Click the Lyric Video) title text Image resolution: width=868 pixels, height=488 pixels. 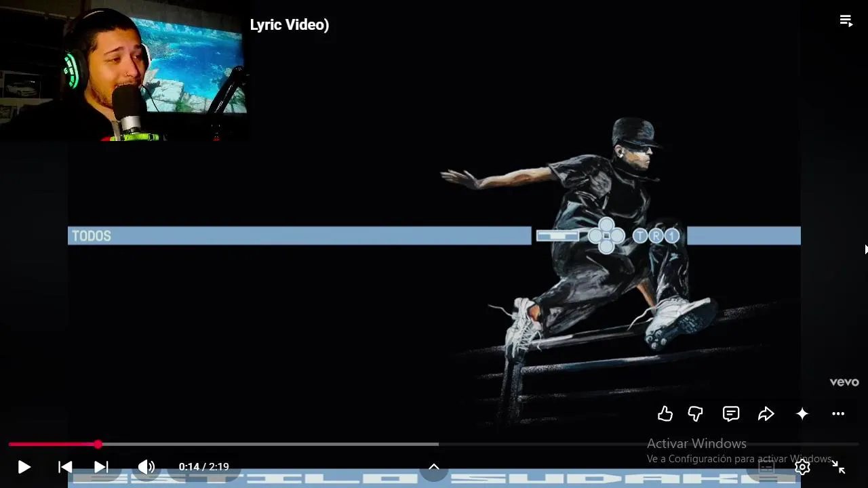tap(290, 25)
